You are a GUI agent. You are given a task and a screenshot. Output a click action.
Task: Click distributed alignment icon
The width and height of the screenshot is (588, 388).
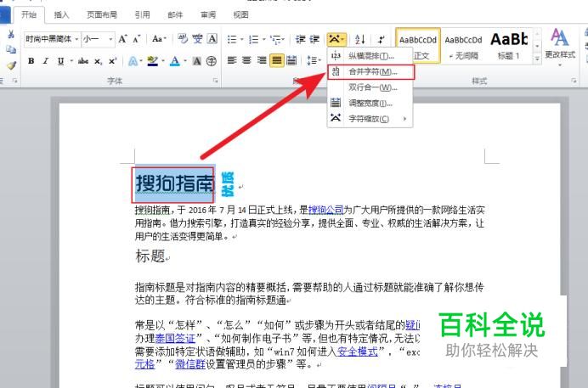tap(291, 60)
